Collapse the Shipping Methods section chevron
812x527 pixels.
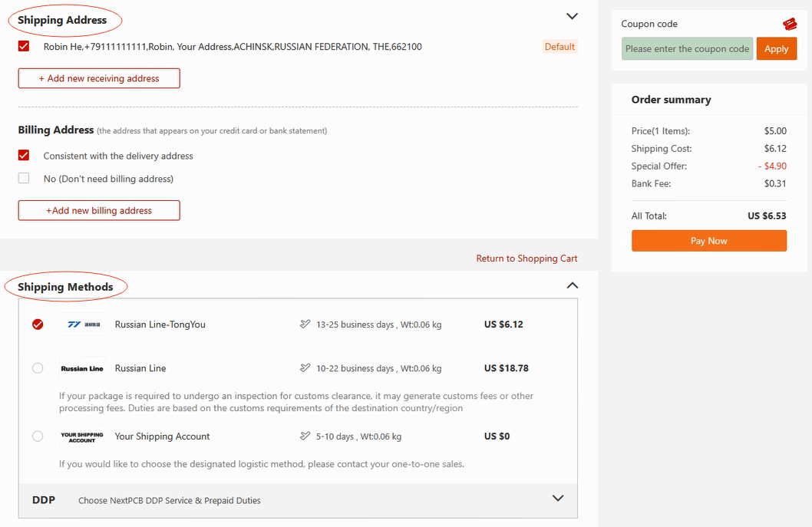coord(571,285)
